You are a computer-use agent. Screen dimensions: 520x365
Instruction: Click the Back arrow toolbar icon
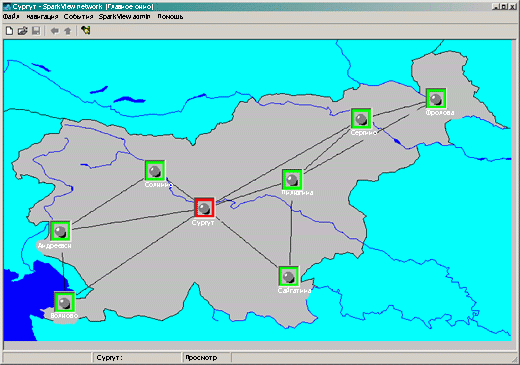54,31
